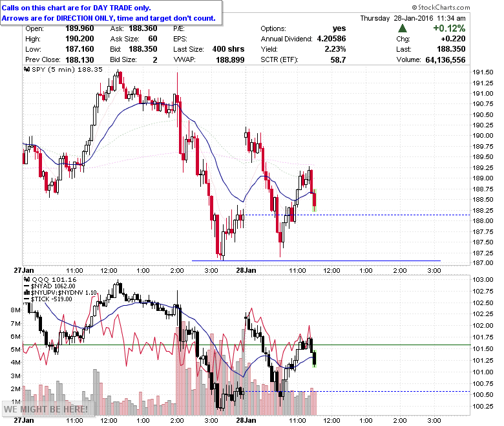This screenshot has height=426, width=504.
Task: Click the High value 190.200
Action: click(x=79, y=39)
